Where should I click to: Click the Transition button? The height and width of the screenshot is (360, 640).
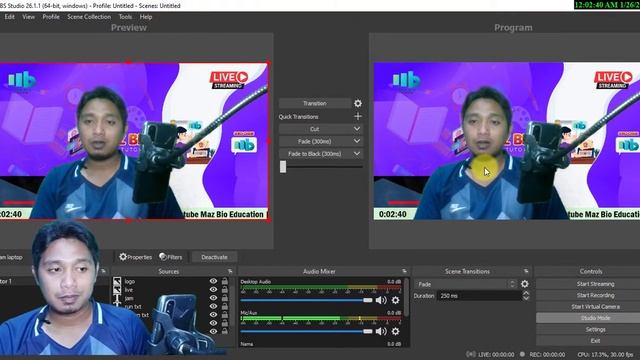coord(315,103)
